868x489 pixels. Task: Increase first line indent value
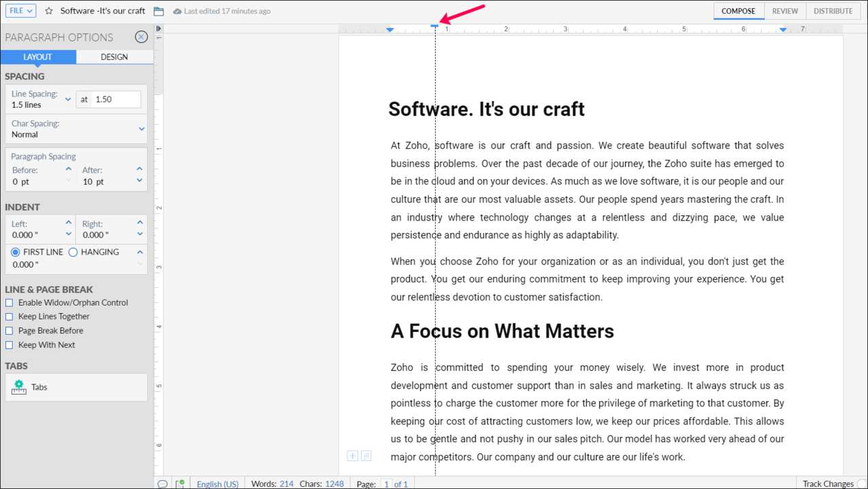coord(140,253)
